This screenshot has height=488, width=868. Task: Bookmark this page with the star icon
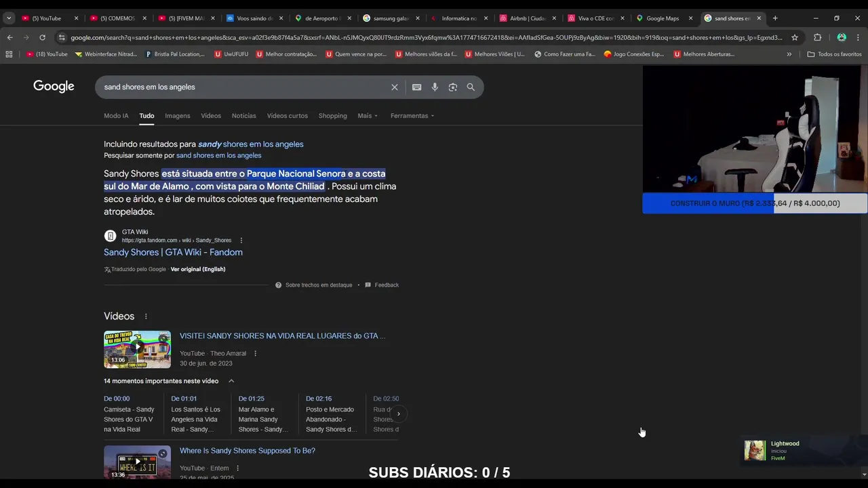click(795, 37)
